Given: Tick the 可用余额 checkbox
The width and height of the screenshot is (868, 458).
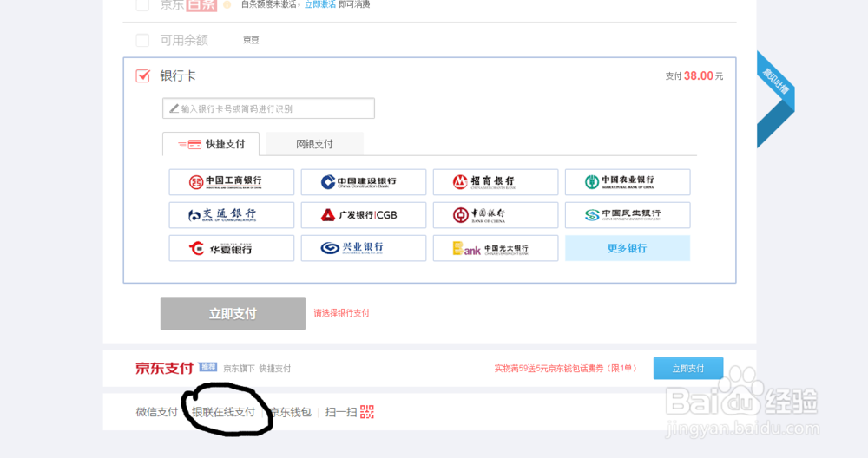Looking at the screenshot, I should (x=143, y=41).
